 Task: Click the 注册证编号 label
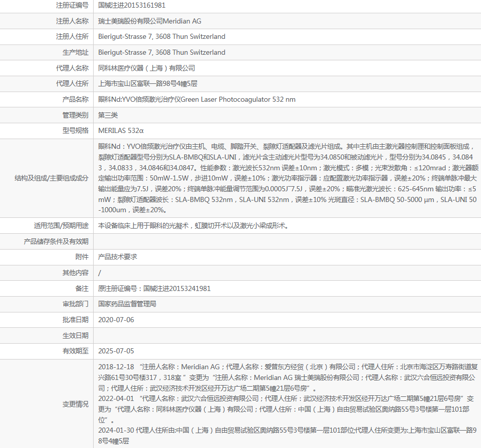72,5
